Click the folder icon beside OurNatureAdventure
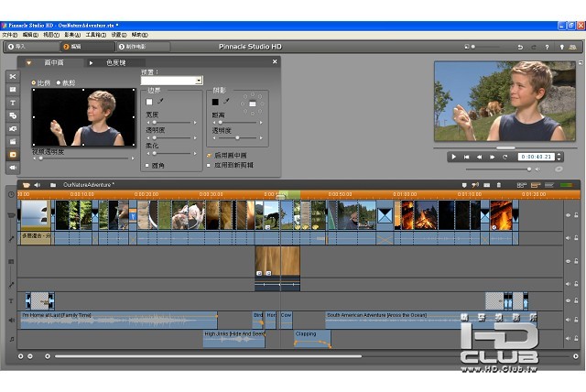The width and height of the screenshot is (586, 392). [x=53, y=185]
